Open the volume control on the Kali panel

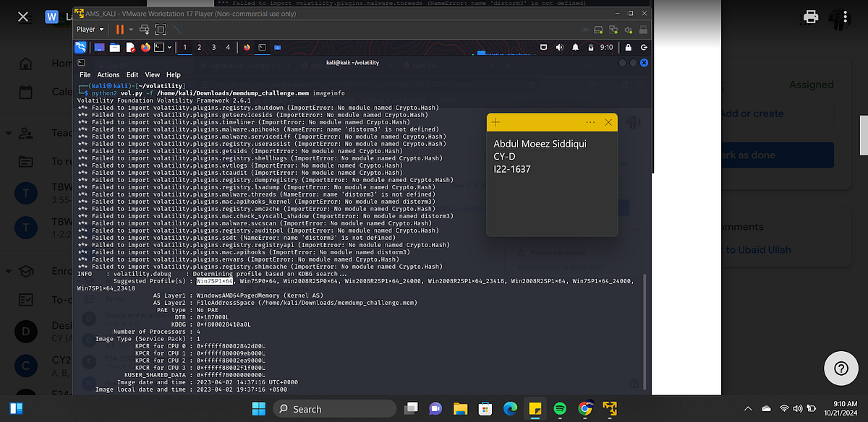[x=559, y=47]
